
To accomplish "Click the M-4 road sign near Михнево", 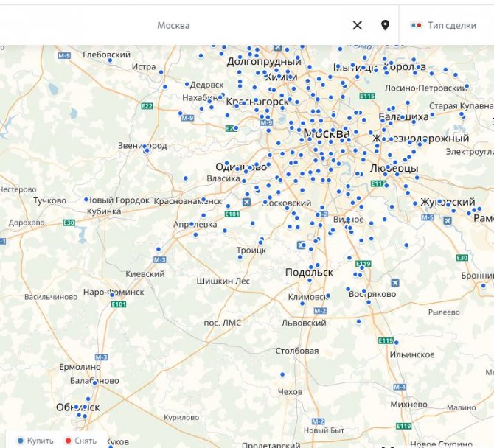I will tap(400, 387).
